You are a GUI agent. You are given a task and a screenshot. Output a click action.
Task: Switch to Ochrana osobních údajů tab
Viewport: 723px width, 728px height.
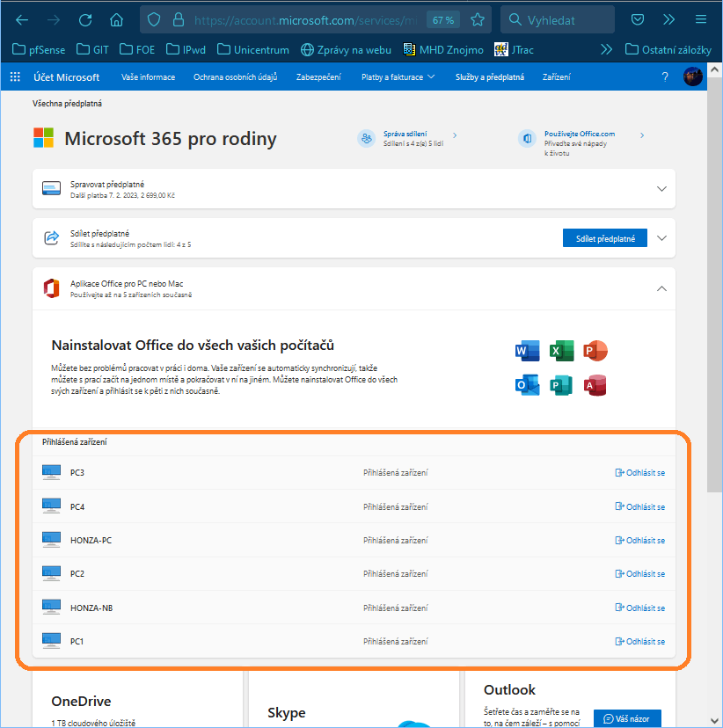(x=236, y=77)
